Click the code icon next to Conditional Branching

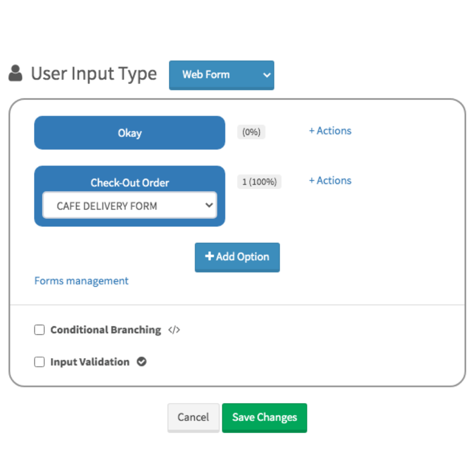[x=174, y=330]
